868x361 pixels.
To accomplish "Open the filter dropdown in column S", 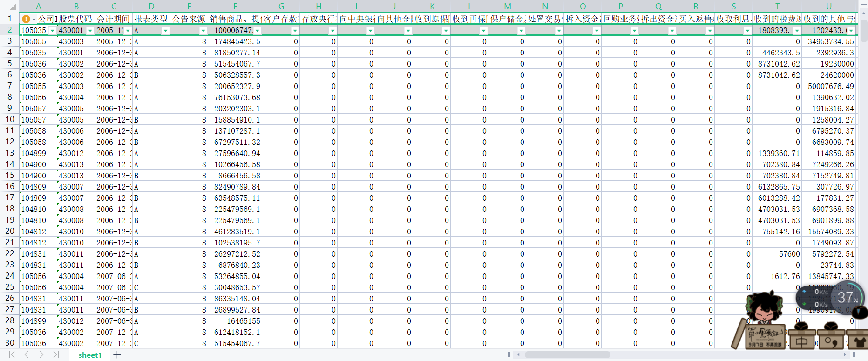I will pos(747,31).
